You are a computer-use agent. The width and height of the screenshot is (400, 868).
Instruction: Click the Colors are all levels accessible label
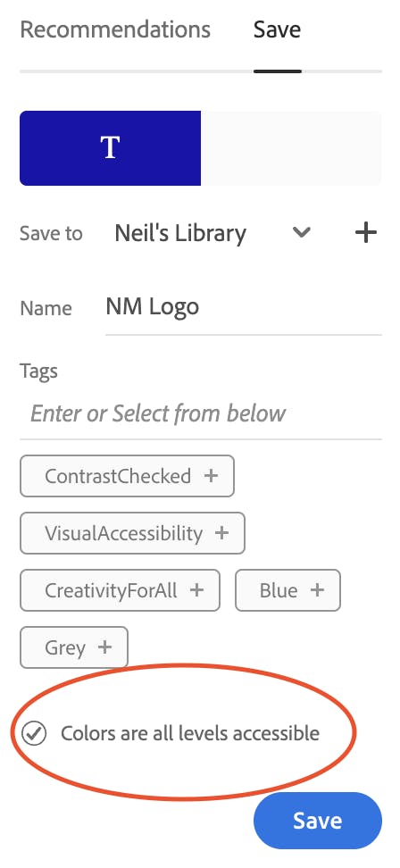point(190,733)
